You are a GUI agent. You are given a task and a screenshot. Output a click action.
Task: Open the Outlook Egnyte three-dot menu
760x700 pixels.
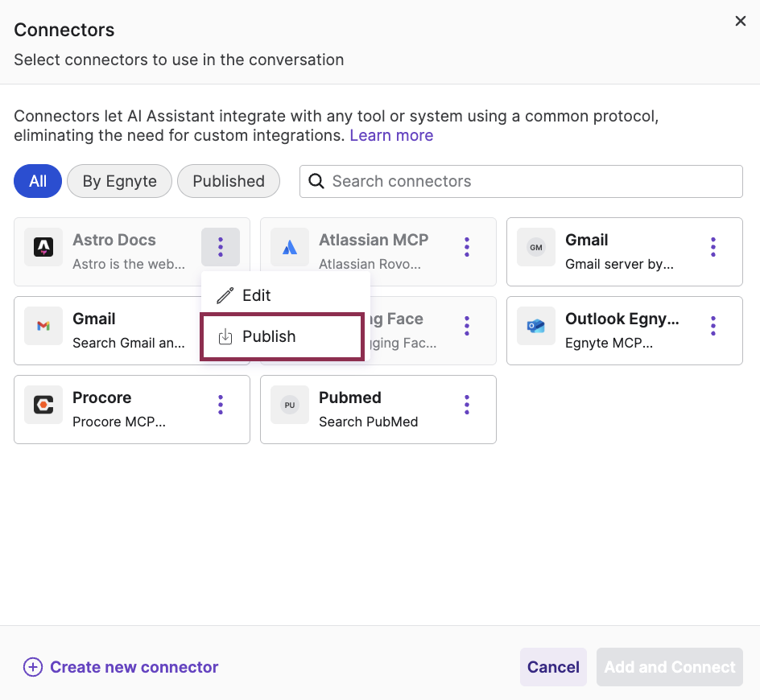click(712, 326)
